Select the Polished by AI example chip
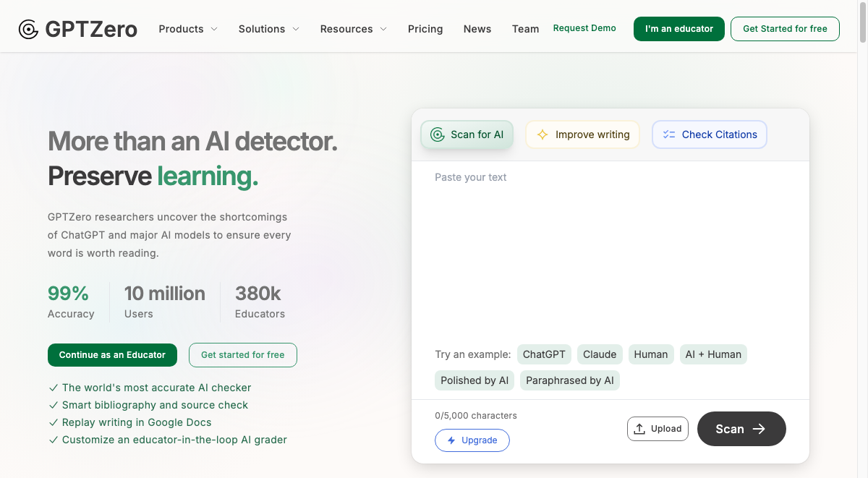Viewport: 868px width, 478px height. (x=475, y=380)
